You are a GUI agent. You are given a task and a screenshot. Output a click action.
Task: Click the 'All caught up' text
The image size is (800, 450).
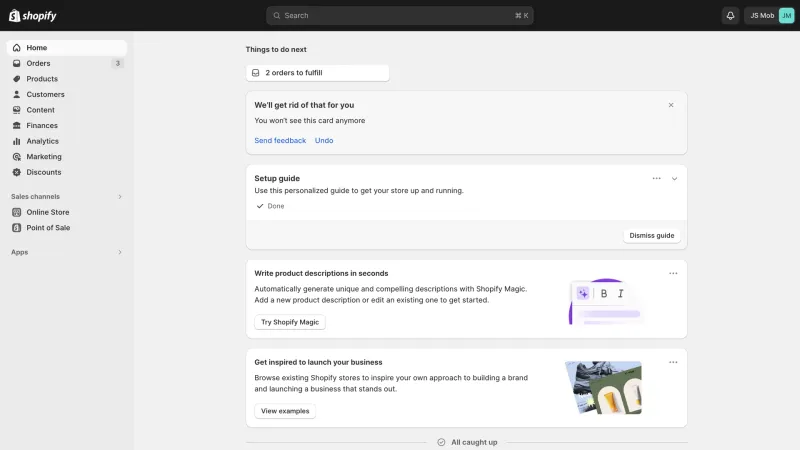click(x=474, y=442)
